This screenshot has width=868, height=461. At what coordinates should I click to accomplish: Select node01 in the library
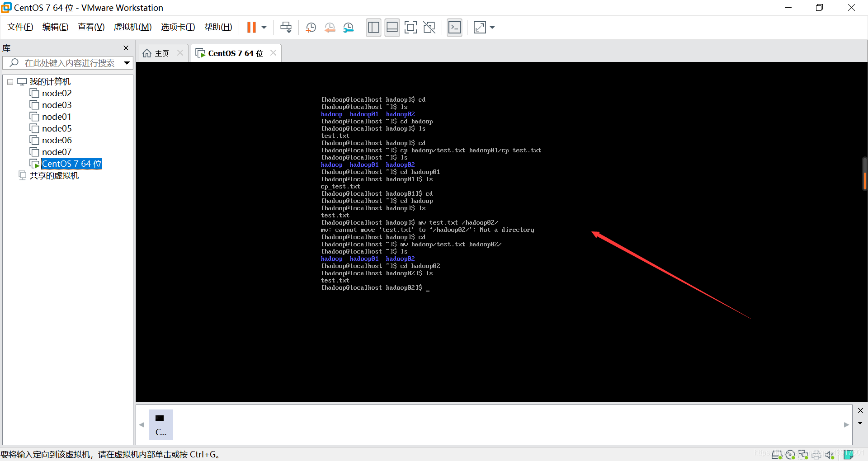pos(57,117)
